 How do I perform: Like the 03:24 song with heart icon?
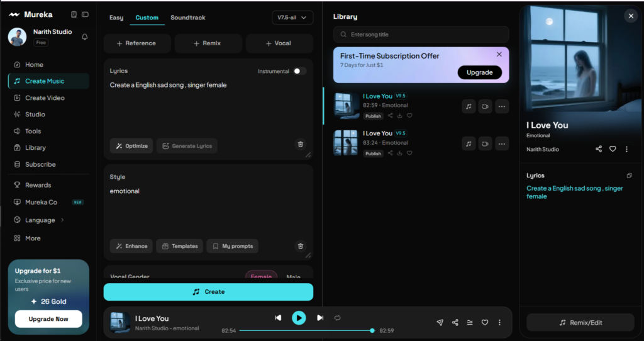point(409,154)
